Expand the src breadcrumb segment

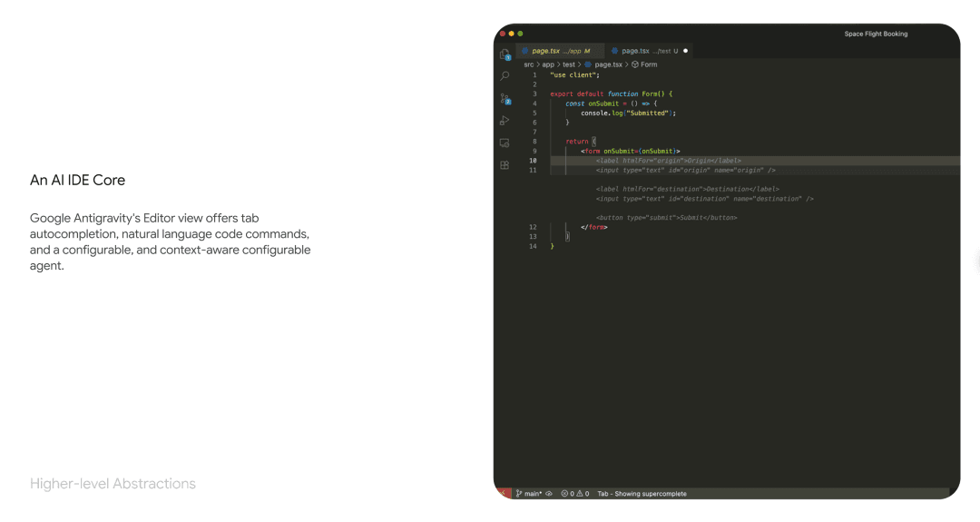tap(529, 64)
